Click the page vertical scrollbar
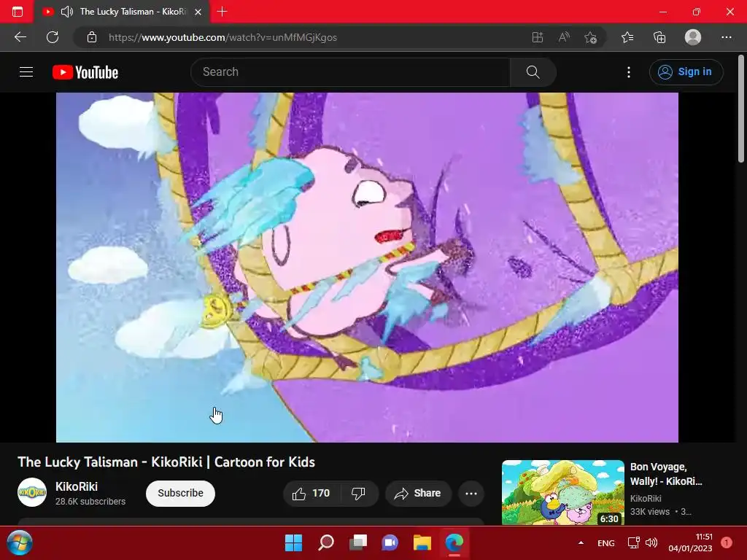 click(x=741, y=109)
